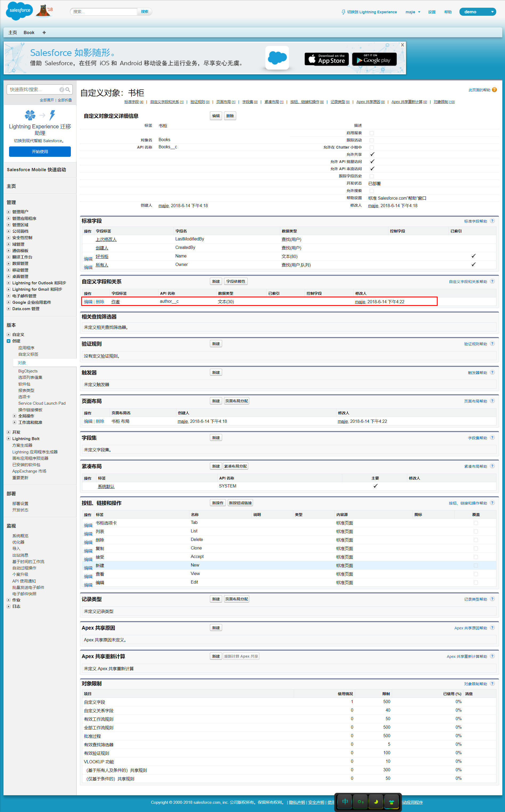The height and width of the screenshot is (812, 505).
Task: Click the Astro '18 mascot icon
Action: (44, 11)
